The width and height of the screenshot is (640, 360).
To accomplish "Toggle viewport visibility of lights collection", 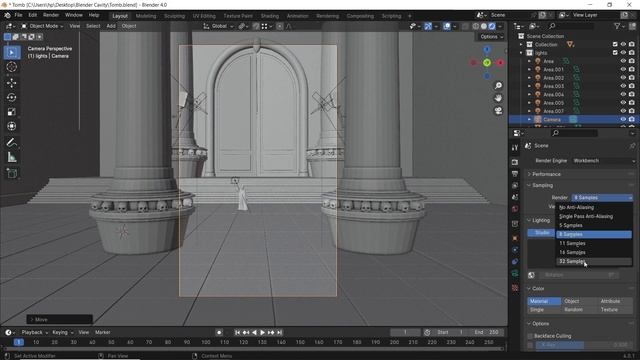I will pos(623,53).
